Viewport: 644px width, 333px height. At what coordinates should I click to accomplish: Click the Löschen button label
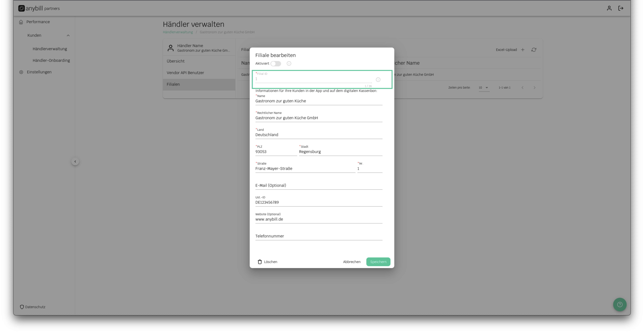(x=271, y=262)
